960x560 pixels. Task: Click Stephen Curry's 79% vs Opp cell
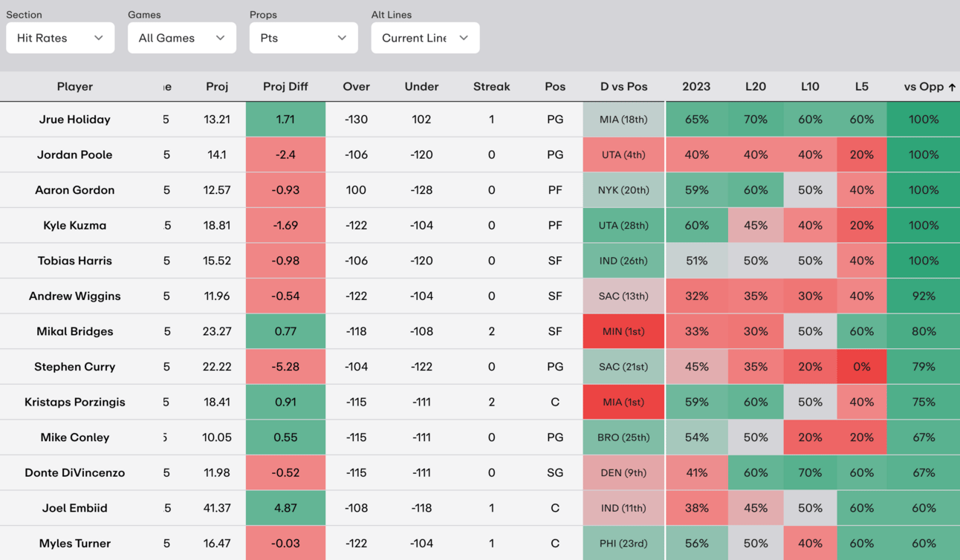pyautogui.click(x=924, y=366)
